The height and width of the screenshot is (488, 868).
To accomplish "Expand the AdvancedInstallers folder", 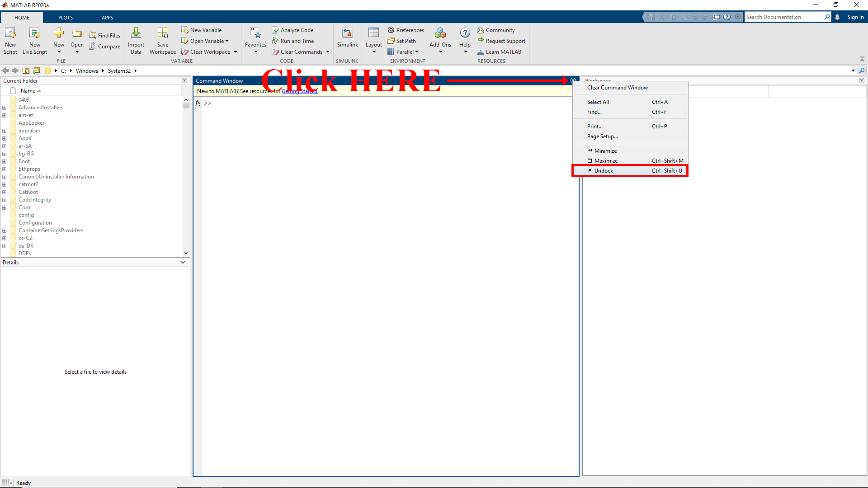I will [5, 108].
